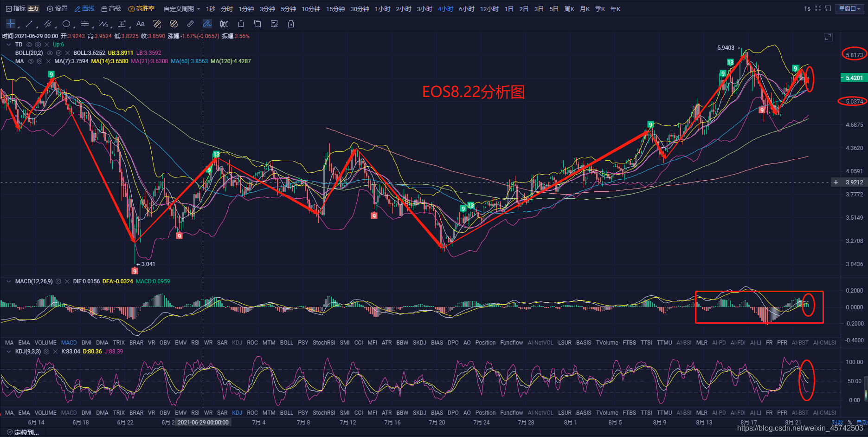This screenshot has height=437, width=868.
Task: Select the Aa text annotation tool
Action: coord(141,24)
